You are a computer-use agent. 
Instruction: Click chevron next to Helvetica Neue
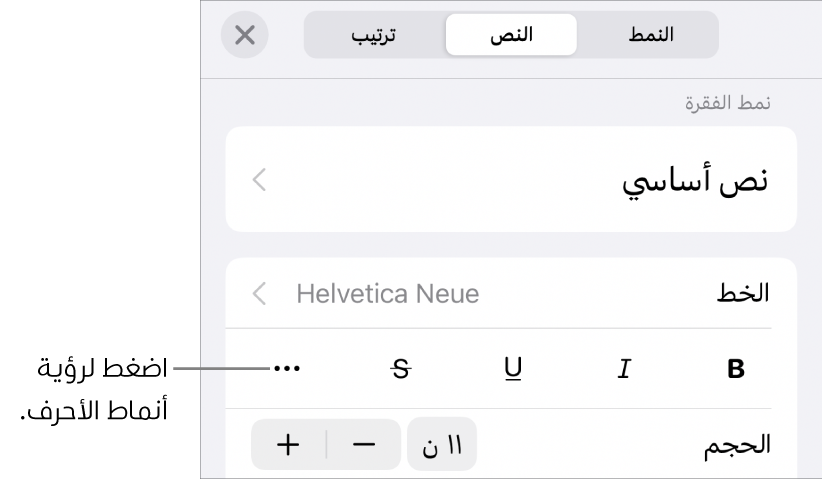coord(260,294)
